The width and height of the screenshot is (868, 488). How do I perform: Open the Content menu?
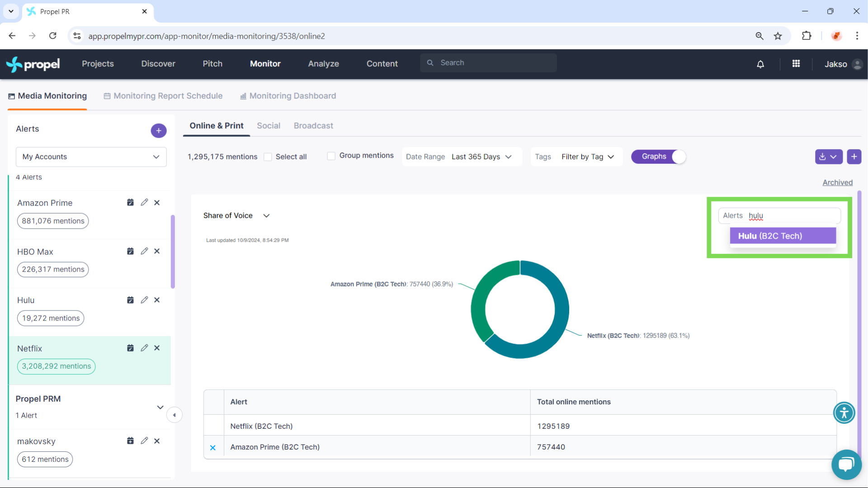click(x=382, y=64)
